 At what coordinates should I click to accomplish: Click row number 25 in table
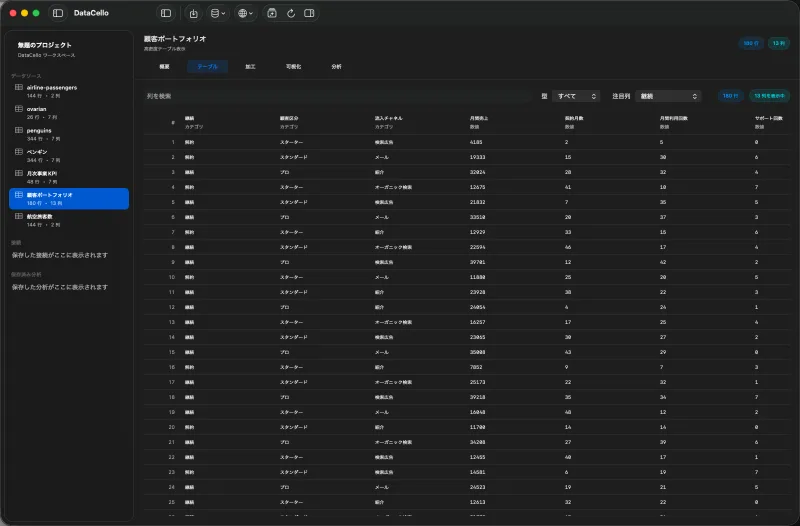pos(171,502)
